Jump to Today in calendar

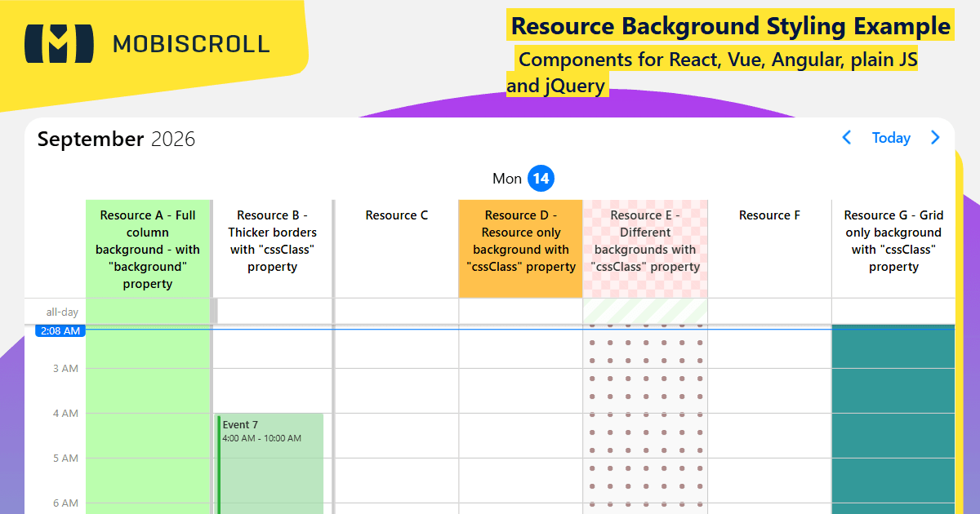point(891,138)
